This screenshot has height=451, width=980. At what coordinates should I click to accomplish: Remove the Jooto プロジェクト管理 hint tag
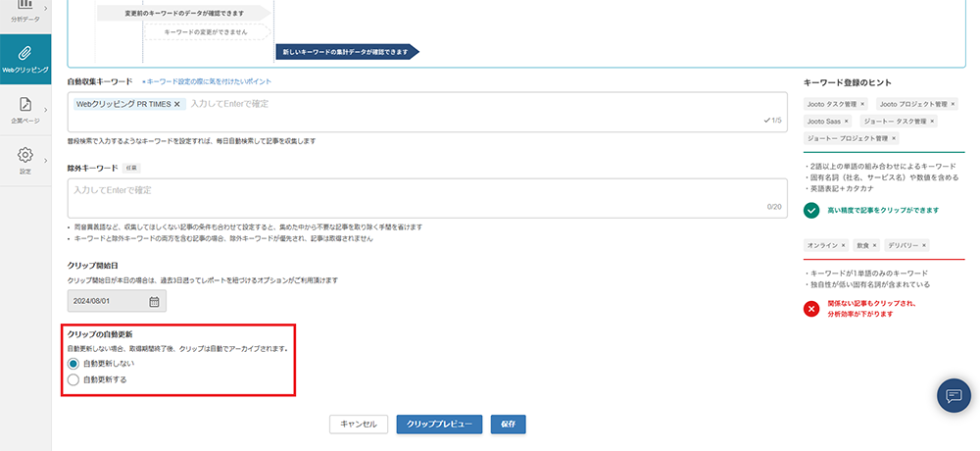click(954, 105)
